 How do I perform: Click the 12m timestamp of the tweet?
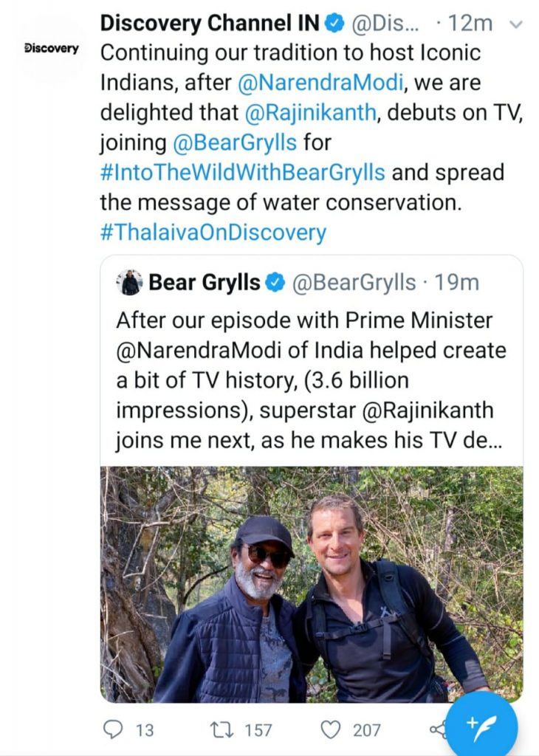coord(470,23)
